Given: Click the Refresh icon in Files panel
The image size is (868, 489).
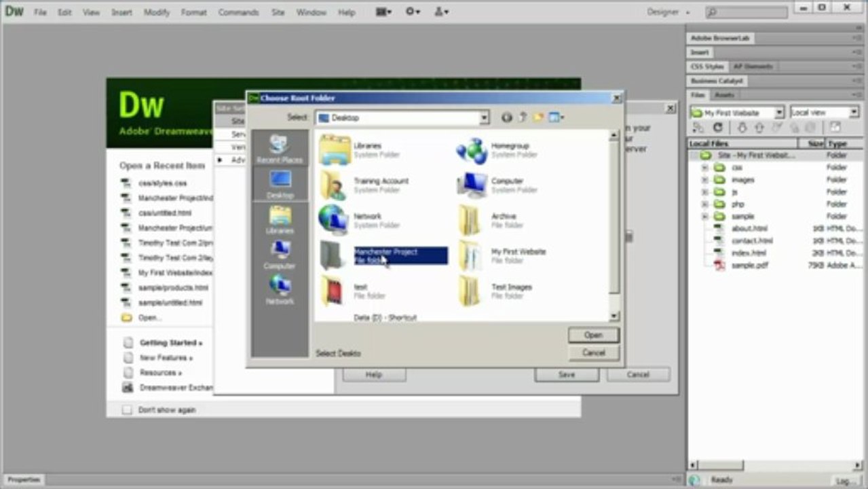Looking at the screenshot, I should pyautogui.click(x=717, y=128).
